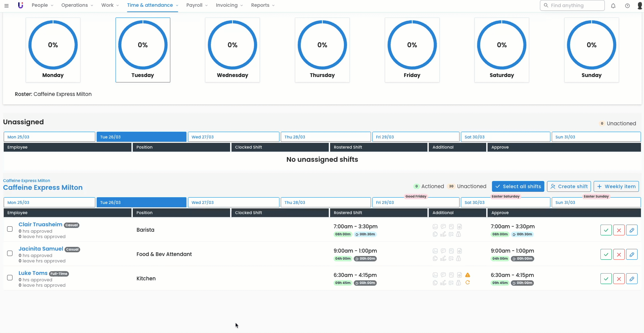The image size is (644, 333).
Task: Open the hamburger navigation menu
Action: tap(6, 5)
